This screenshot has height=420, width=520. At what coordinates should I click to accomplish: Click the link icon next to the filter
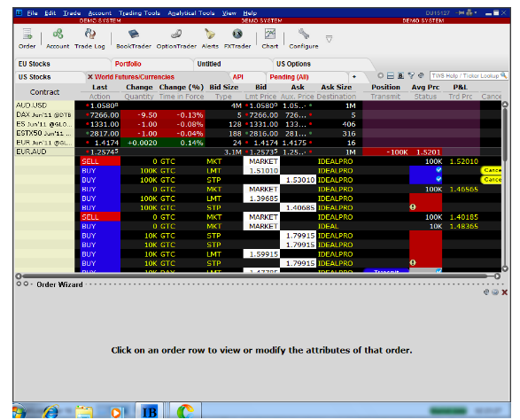421,75
